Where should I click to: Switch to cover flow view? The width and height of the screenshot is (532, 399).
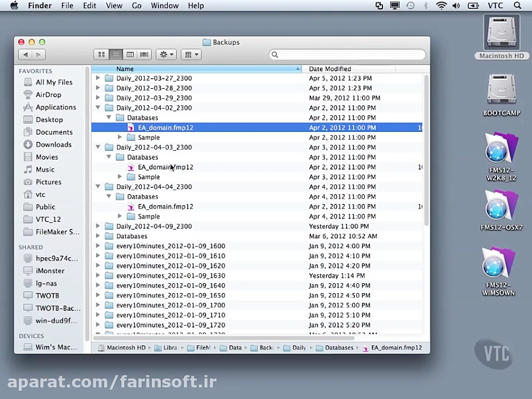[x=143, y=54]
